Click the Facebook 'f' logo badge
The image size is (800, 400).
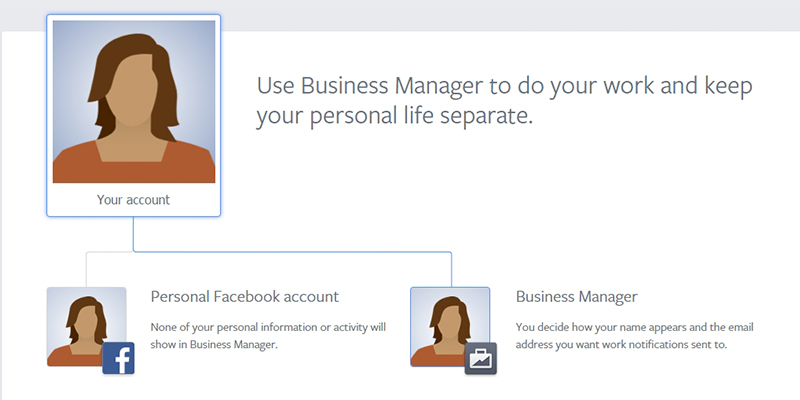[x=118, y=358]
